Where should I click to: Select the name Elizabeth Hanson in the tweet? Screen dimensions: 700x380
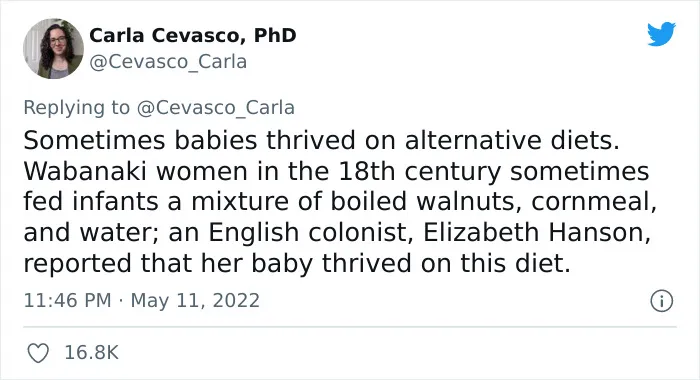coord(534,232)
